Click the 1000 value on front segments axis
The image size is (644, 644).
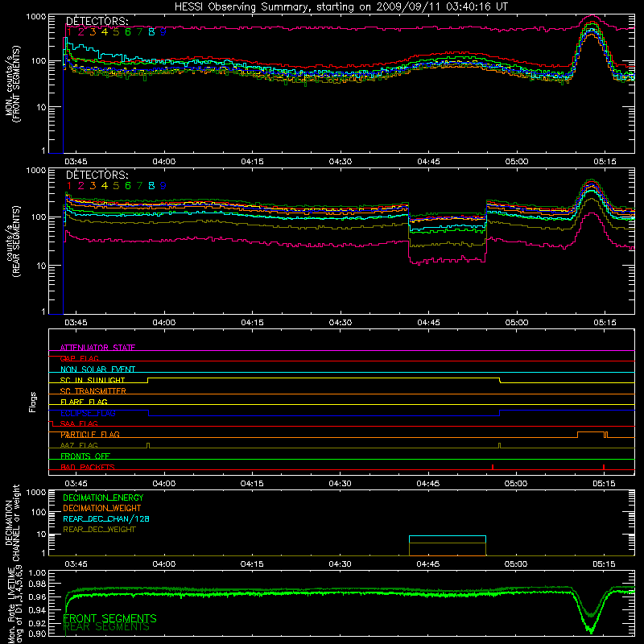pyautogui.click(x=35, y=17)
